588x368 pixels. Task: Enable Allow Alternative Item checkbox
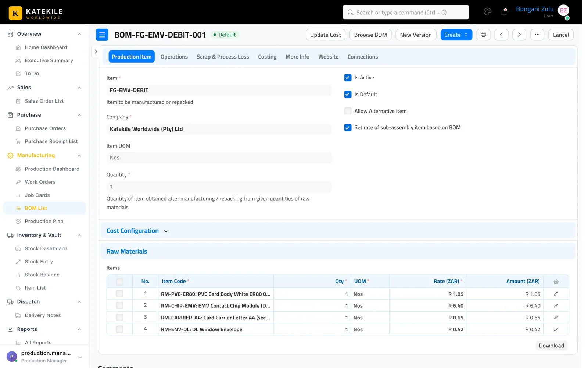click(x=348, y=111)
